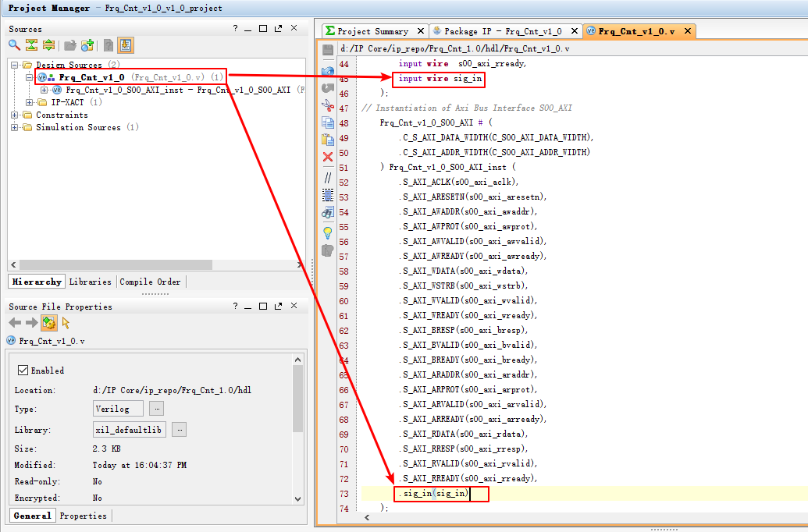808x532 pixels.
Task: Go forward using the right arrow in Source File Properties
Action: pos(32,323)
